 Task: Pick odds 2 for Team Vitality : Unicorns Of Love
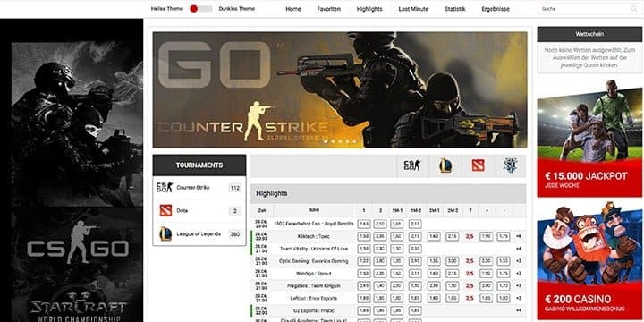pyautogui.click(x=380, y=249)
